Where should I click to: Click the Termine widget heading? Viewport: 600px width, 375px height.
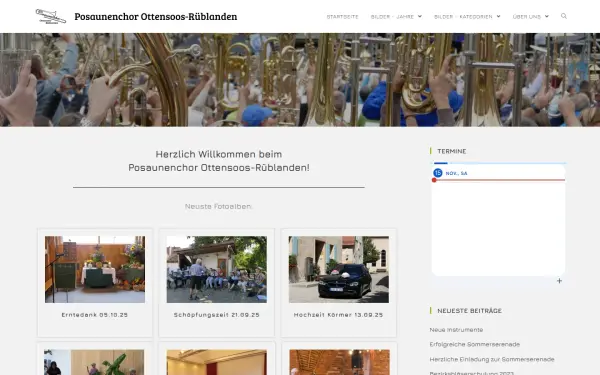(452, 151)
